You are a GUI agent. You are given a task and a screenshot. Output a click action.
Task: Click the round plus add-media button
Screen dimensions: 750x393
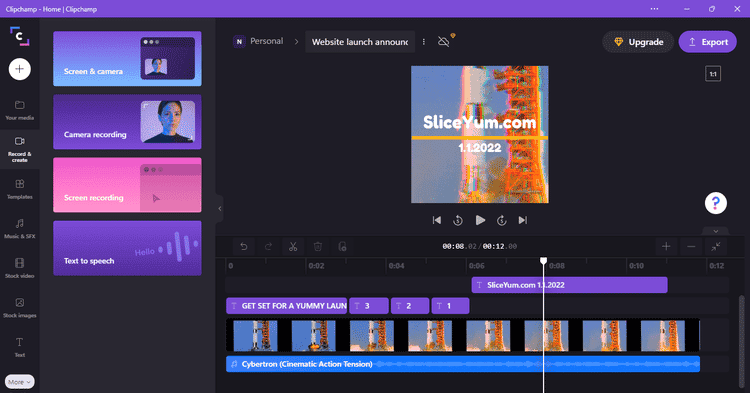point(20,69)
